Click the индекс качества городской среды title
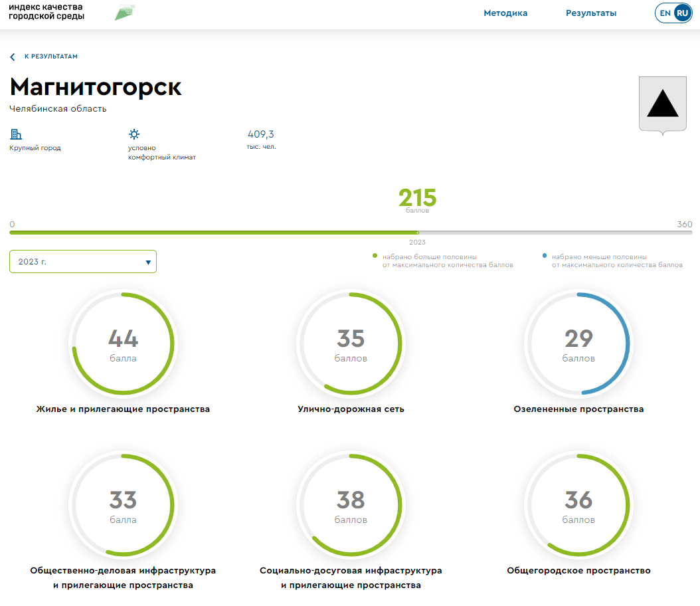Screen dimensions: 700x606 (46, 11)
